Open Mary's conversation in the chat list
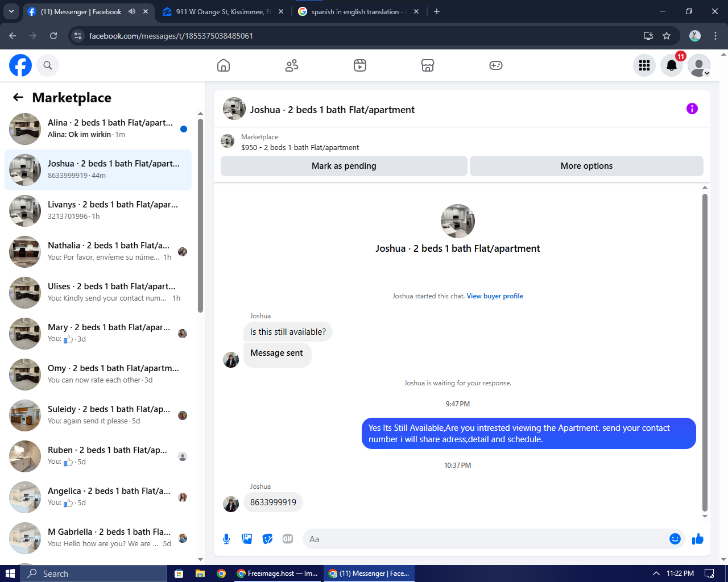The width and height of the screenshot is (728, 582). point(98,334)
